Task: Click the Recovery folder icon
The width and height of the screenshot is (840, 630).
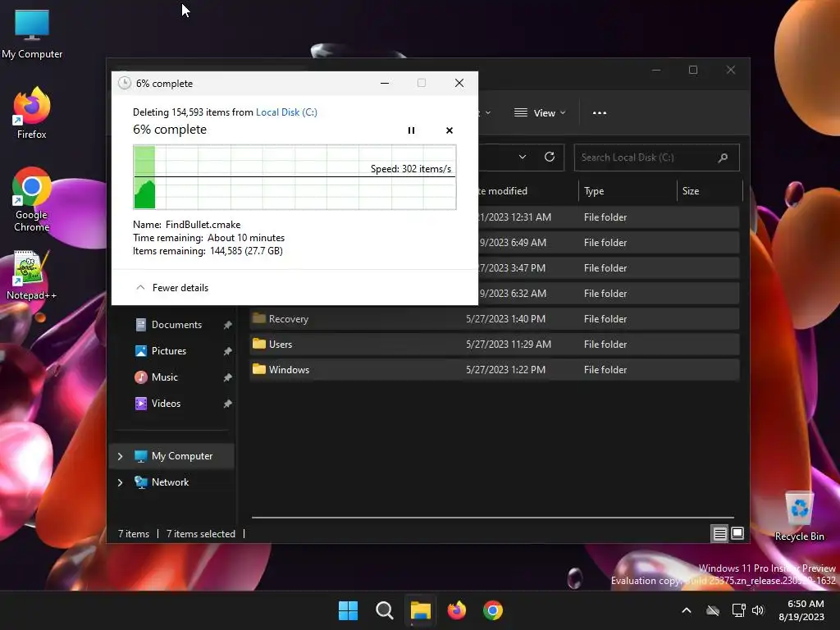Action: 259,318
